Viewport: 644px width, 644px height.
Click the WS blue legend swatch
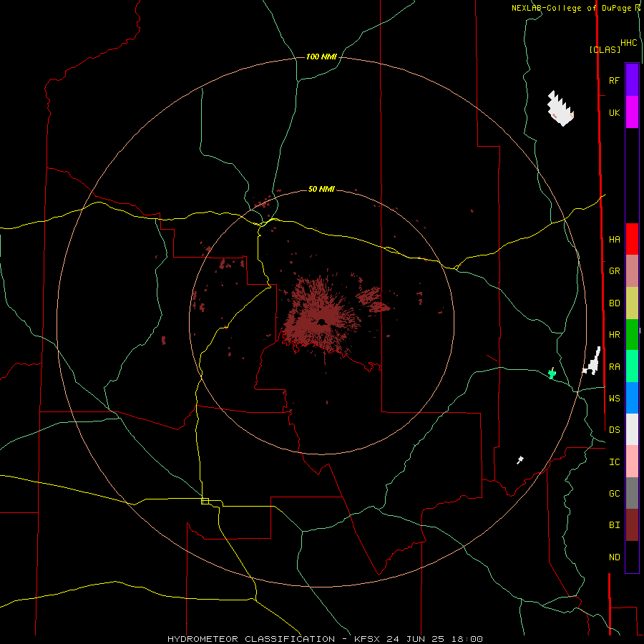pos(632,398)
